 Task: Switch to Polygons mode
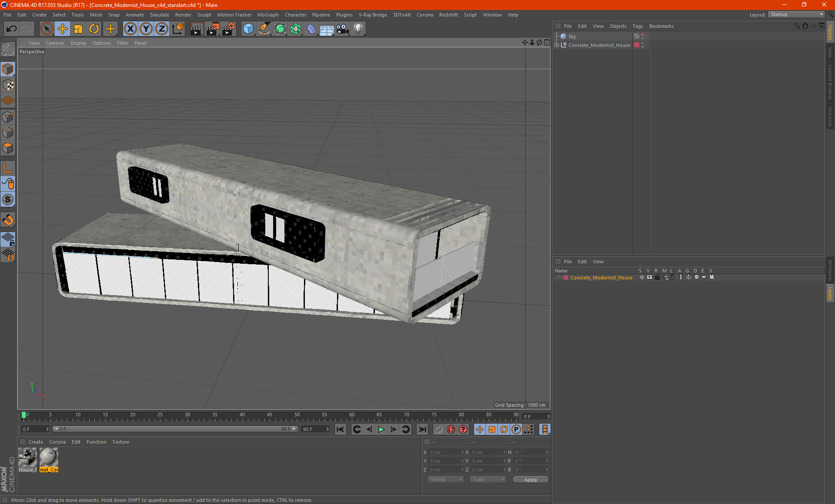tap(8, 148)
